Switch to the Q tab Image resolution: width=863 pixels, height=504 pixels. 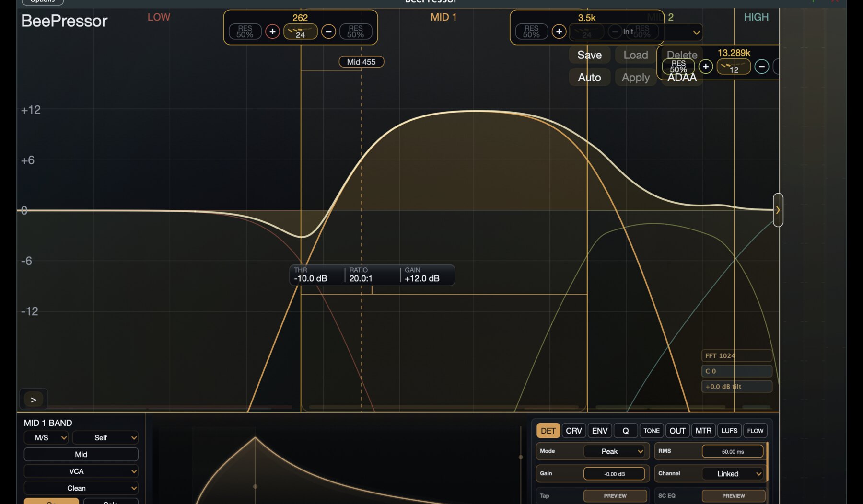coord(626,431)
